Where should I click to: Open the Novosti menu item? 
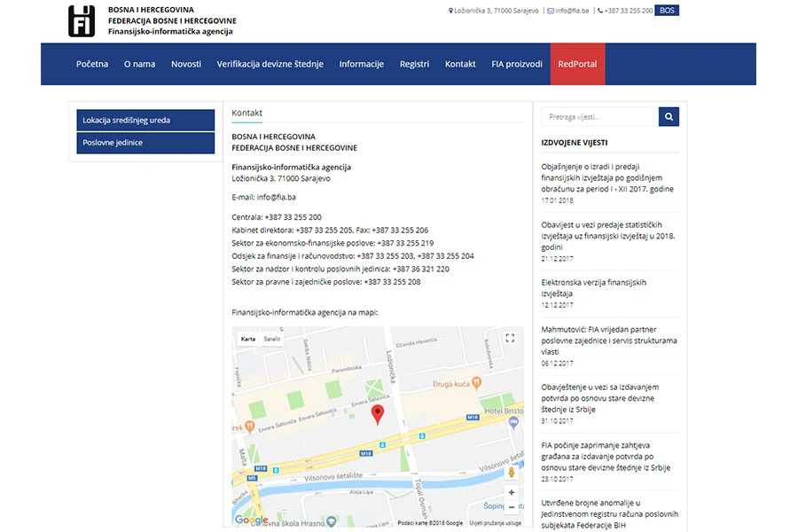click(x=186, y=64)
